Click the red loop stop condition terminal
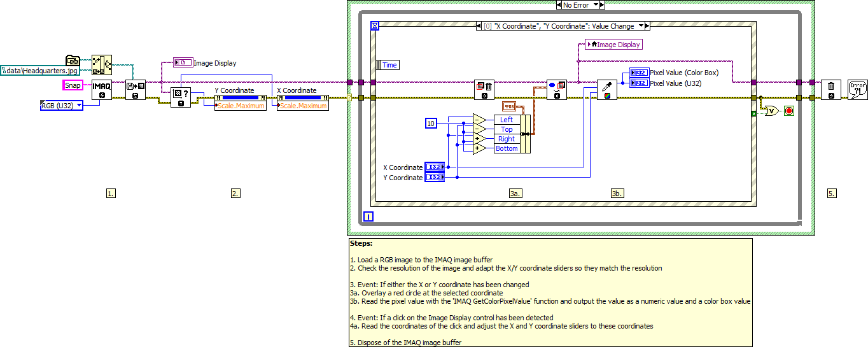The image size is (868, 347). point(789,111)
